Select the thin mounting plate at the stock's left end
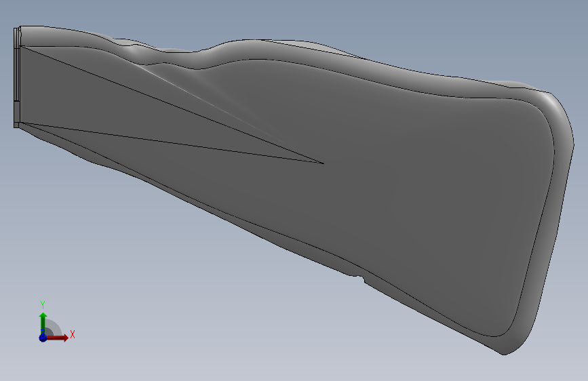The image size is (588, 381). (x=16, y=78)
